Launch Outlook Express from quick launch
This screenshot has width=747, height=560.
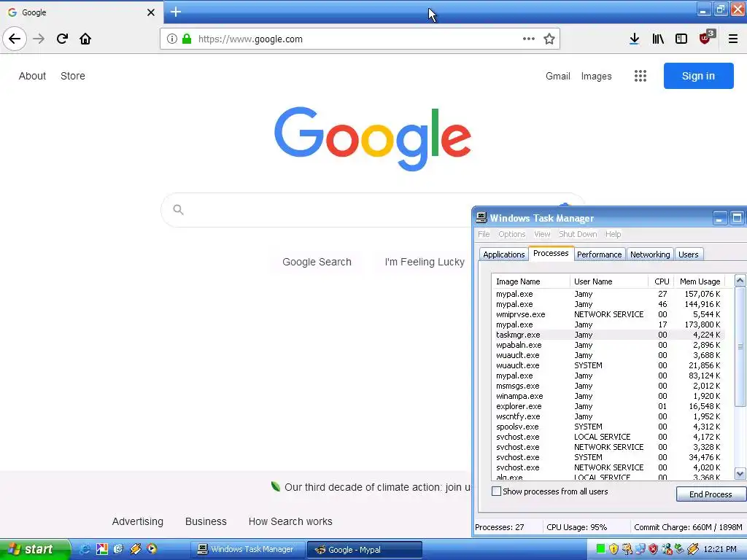pos(118,549)
